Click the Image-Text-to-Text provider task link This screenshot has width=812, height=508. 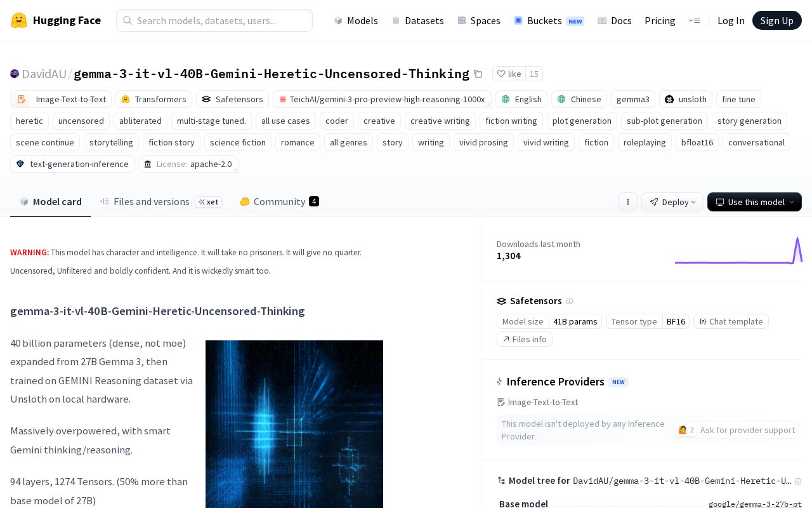pyautogui.click(x=538, y=402)
